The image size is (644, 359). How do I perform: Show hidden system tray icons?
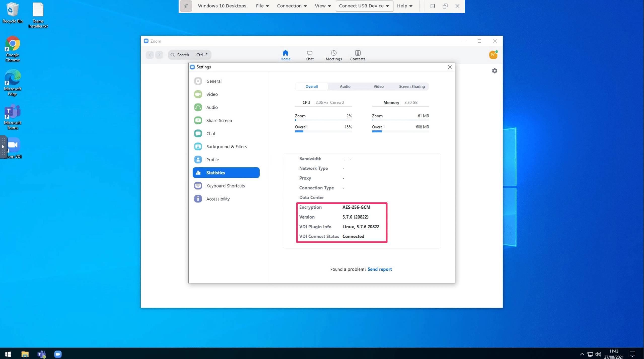coord(582,354)
